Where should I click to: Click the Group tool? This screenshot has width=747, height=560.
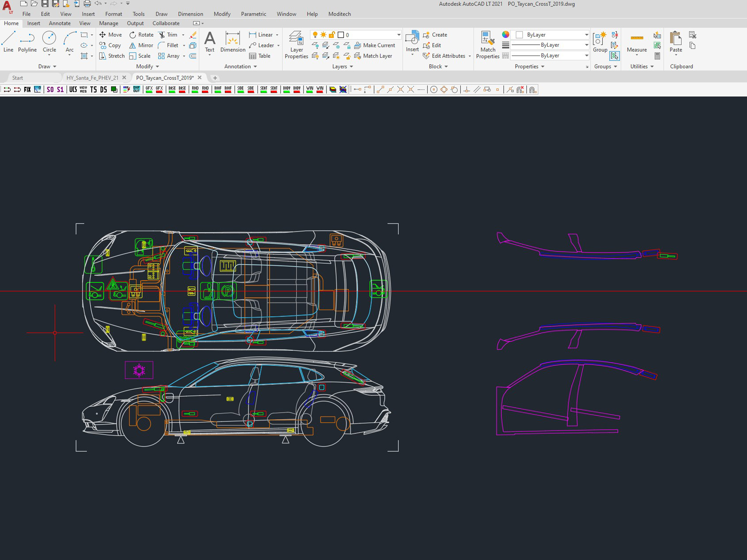coord(600,42)
